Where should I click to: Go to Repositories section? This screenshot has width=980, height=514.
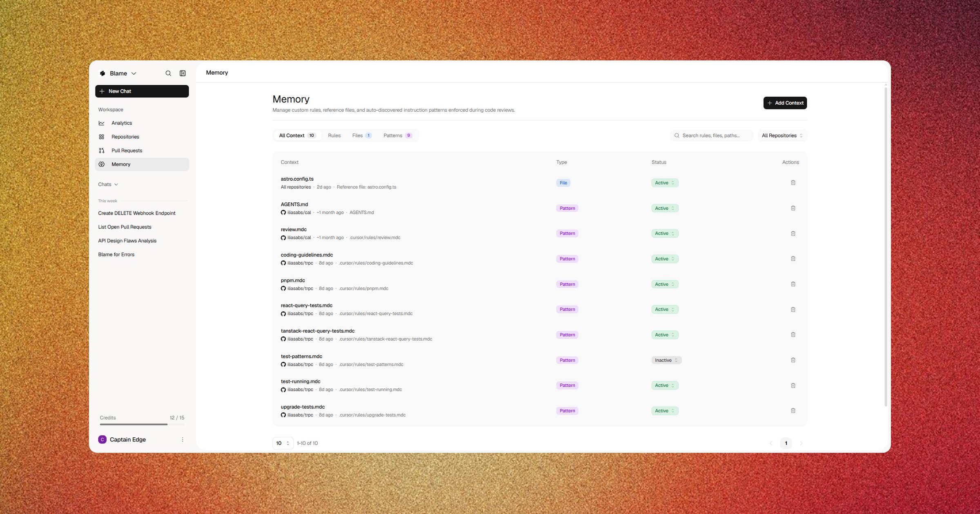coord(142,137)
